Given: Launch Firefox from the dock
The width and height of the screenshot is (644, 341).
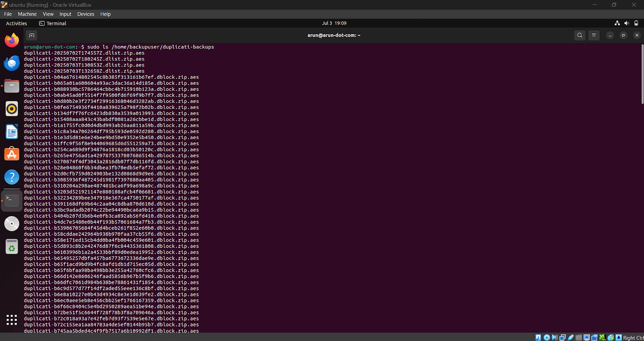Looking at the screenshot, I should point(12,40).
